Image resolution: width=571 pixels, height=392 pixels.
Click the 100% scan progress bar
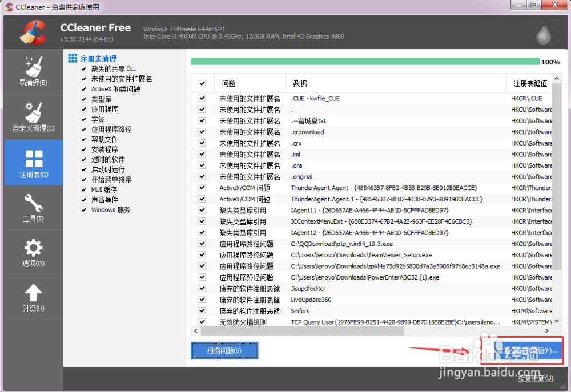[x=365, y=62]
